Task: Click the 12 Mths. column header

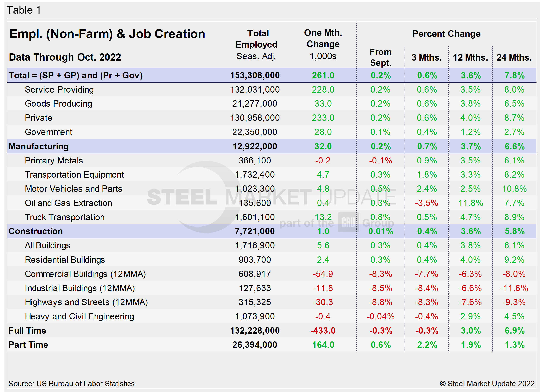Action: click(x=470, y=57)
